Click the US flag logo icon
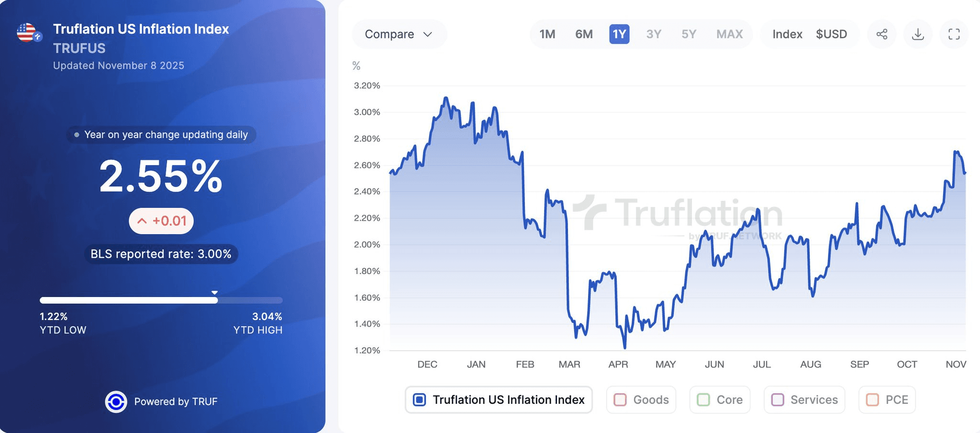 (27, 33)
